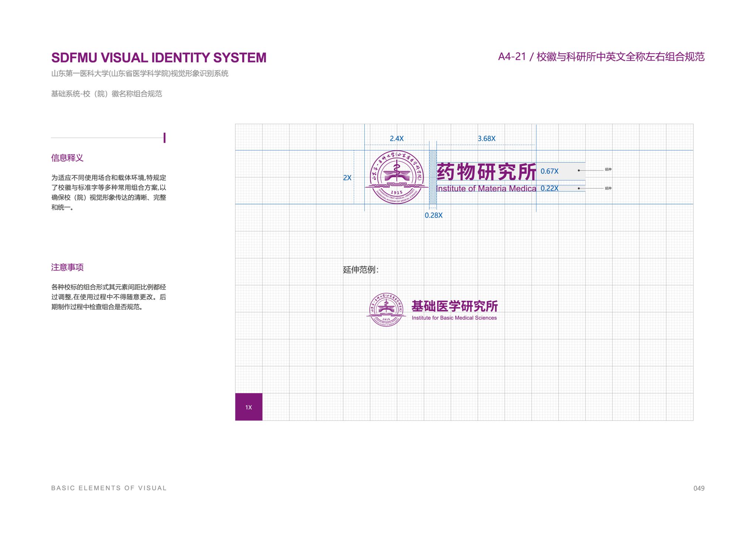Viewport: 756px width, 535px height.
Task: Click the 基础医学研究所 heading in the example
Action: coord(454,306)
